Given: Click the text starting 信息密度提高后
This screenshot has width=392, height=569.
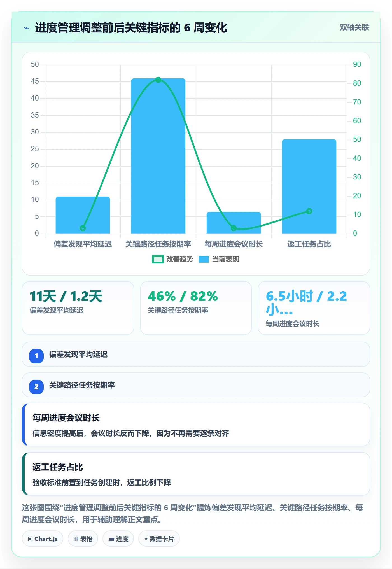Looking at the screenshot, I should [131, 433].
